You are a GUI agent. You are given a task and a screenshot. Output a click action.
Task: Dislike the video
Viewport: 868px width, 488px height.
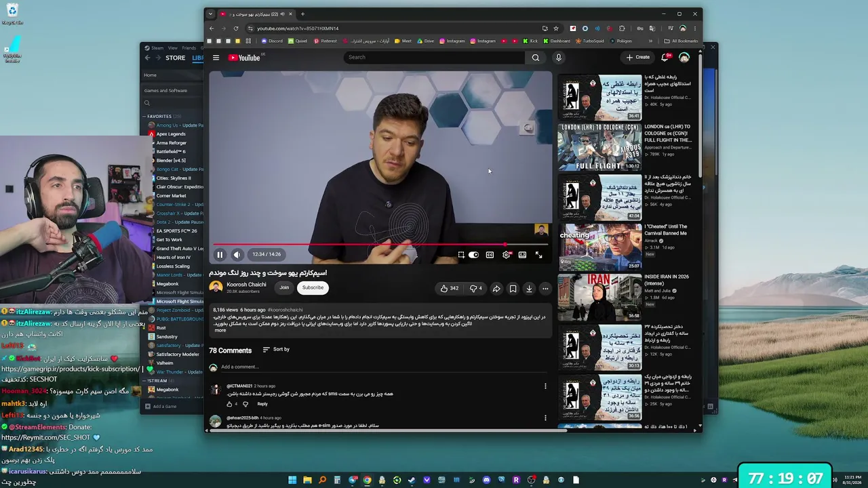[x=476, y=289]
